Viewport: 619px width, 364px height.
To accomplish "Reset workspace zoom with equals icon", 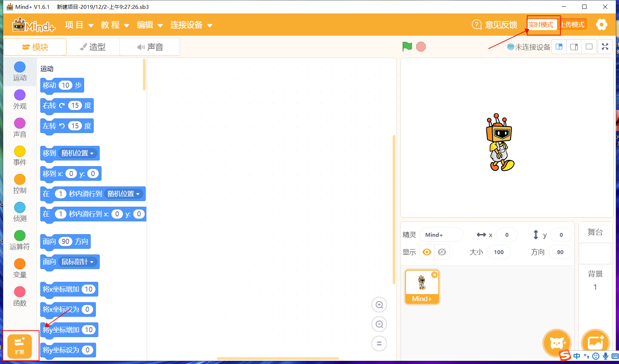I will tap(379, 343).
